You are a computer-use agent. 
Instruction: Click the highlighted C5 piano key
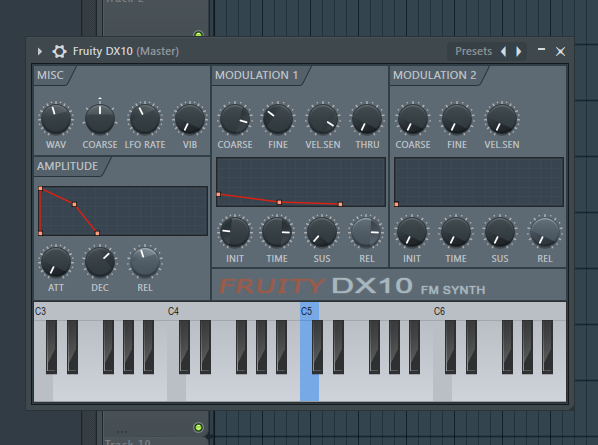point(309,387)
